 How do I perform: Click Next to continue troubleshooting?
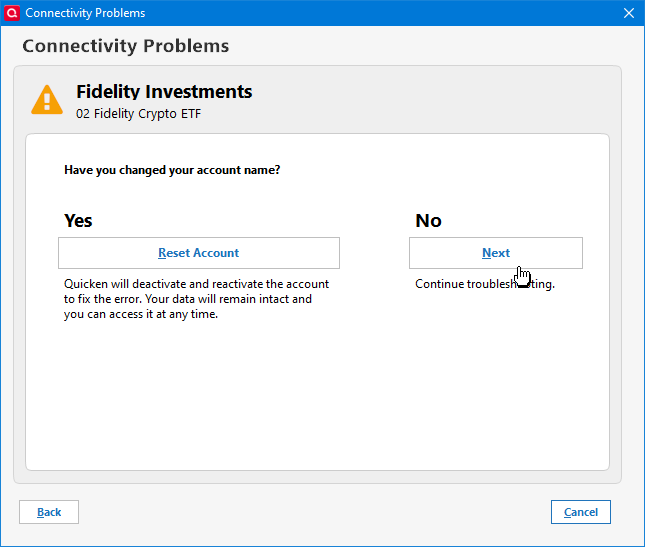click(x=495, y=253)
